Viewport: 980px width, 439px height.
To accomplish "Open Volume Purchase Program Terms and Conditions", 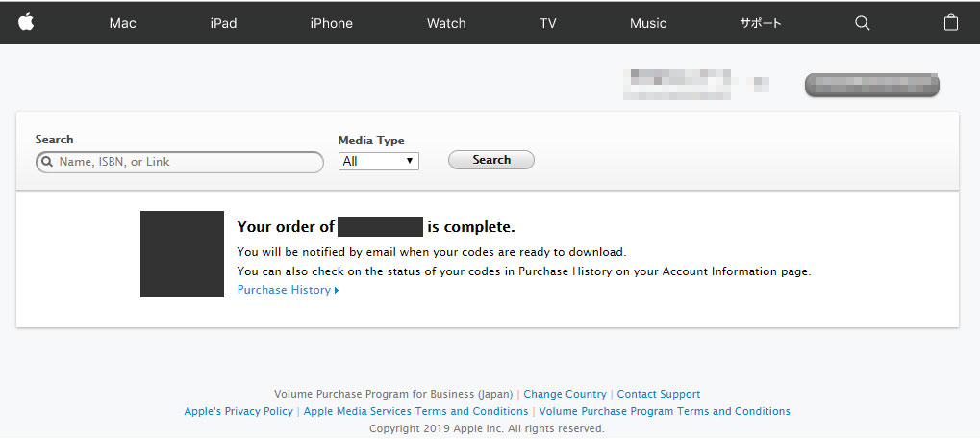I will [665, 411].
